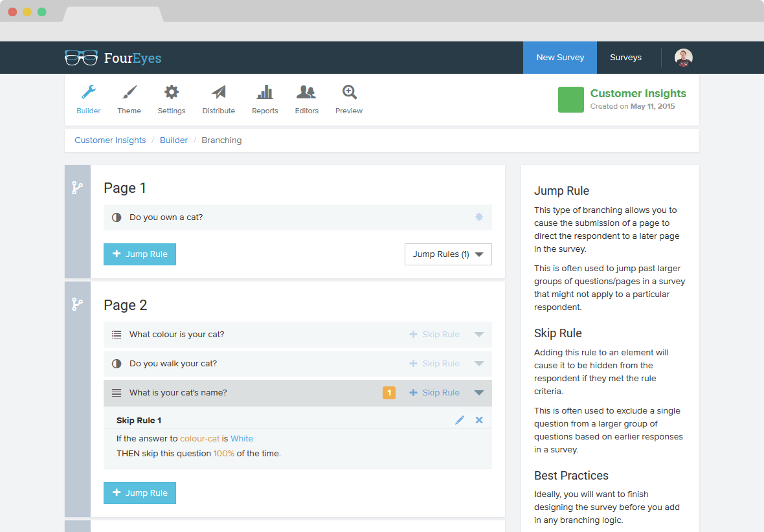764x532 pixels.
Task: Open the Reports bar chart icon
Action: point(265,92)
